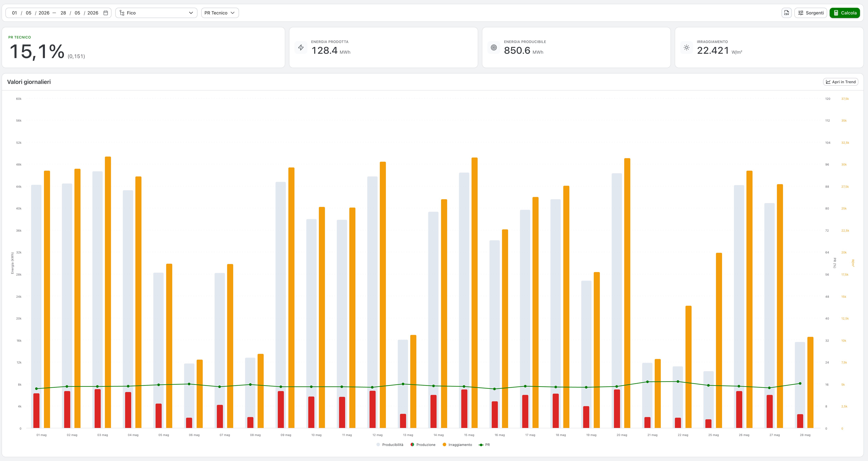
Task: Click the start year field 2026
Action: pos(44,13)
